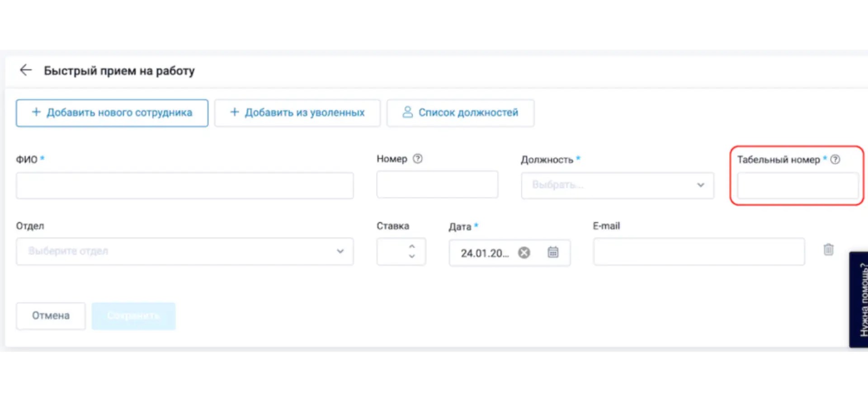Image resolution: width=868 pixels, height=405 pixels.
Task: Click Добавить нового сотрудника button
Action: 112,113
